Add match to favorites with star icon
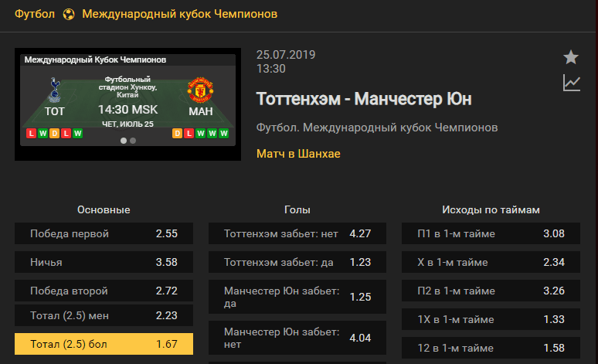 571,57
